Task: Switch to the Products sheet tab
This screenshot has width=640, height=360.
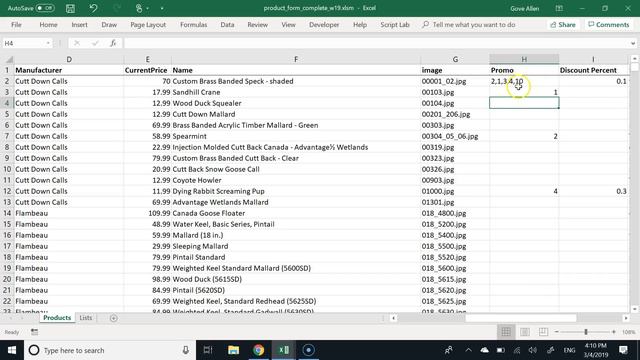Action: (57, 318)
